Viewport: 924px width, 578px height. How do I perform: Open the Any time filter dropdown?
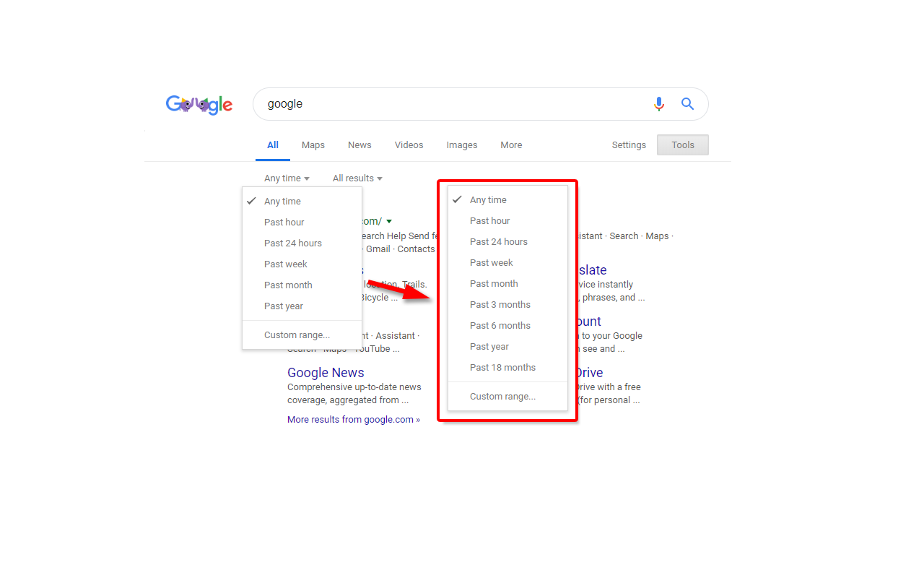click(286, 178)
